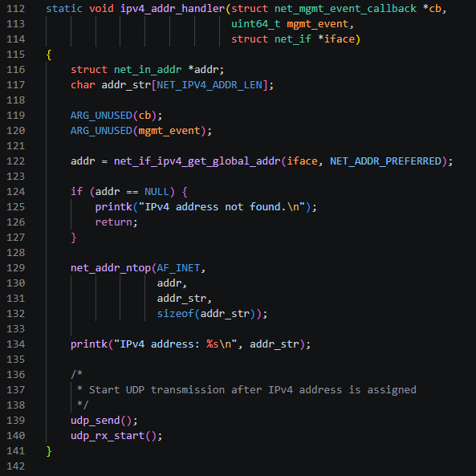Click NET_IPV4_ADDR_LEN macro on line 117
This screenshot has width=476, height=476.
210,85
